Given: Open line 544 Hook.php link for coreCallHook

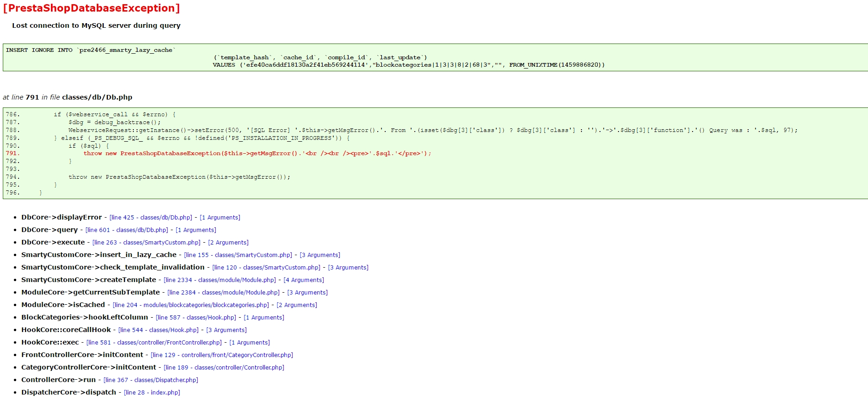Looking at the screenshot, I should pos(158,330).
